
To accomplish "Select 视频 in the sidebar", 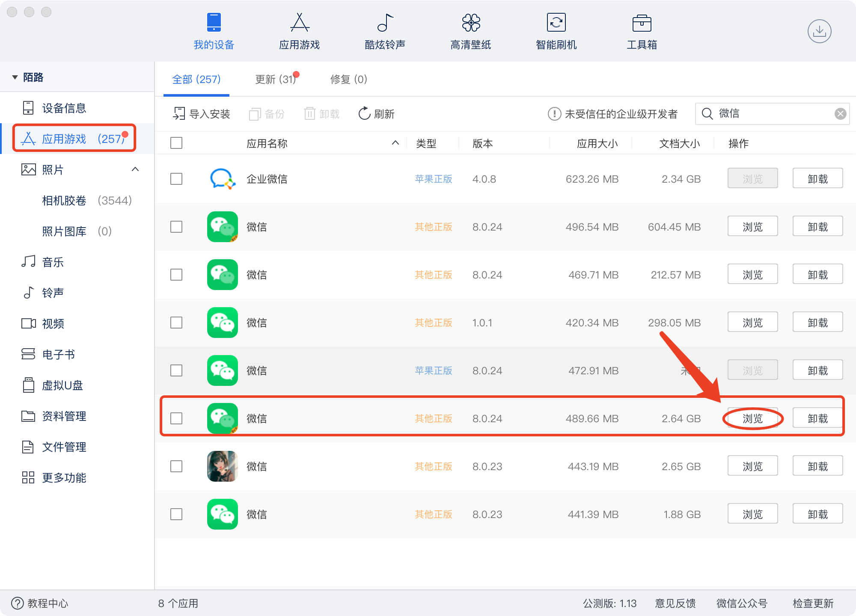I will (x=77, y=323).
